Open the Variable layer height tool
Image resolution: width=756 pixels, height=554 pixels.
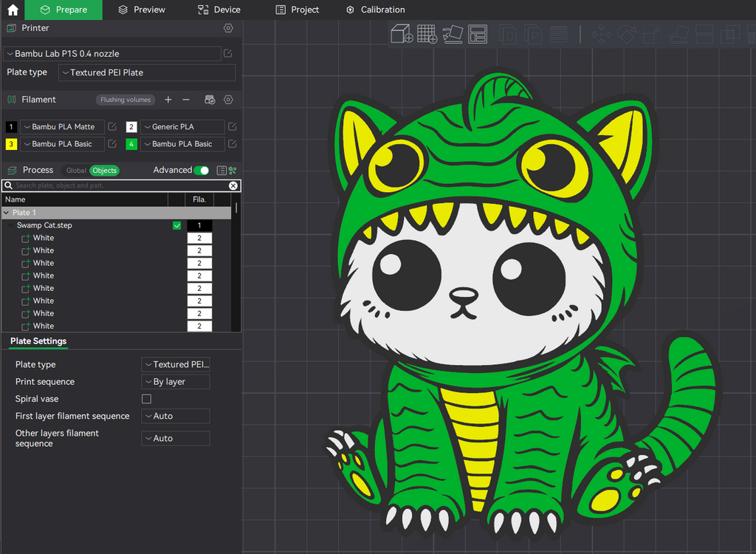click(x=558, y=34)
